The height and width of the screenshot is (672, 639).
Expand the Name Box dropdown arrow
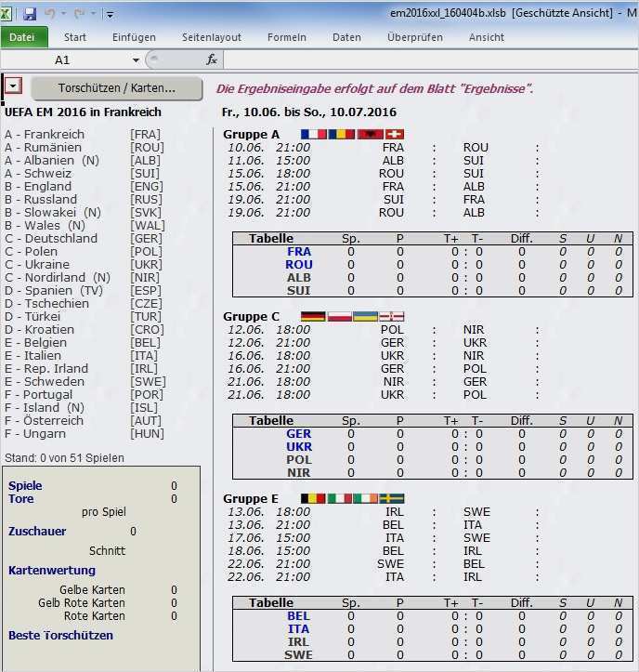(x=136, y=59)
